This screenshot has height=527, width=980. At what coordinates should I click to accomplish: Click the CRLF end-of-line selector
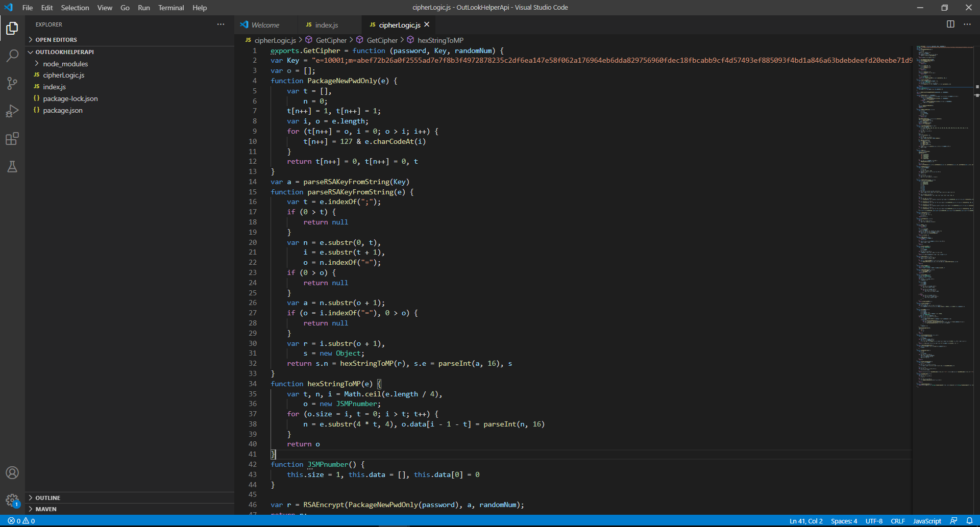[897, 521]
